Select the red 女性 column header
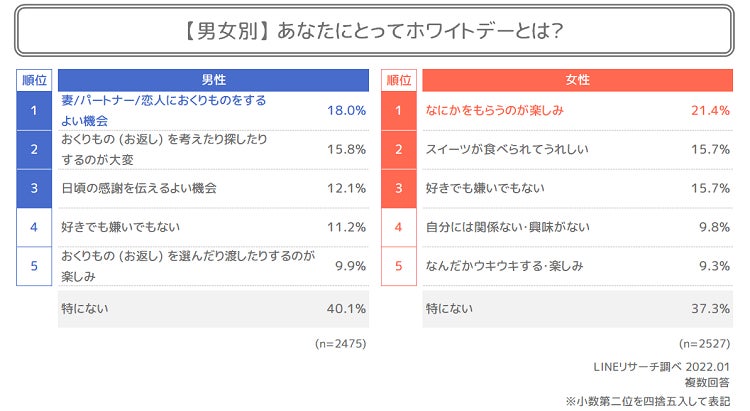This screenshot has width=750, height=411. 577,80
